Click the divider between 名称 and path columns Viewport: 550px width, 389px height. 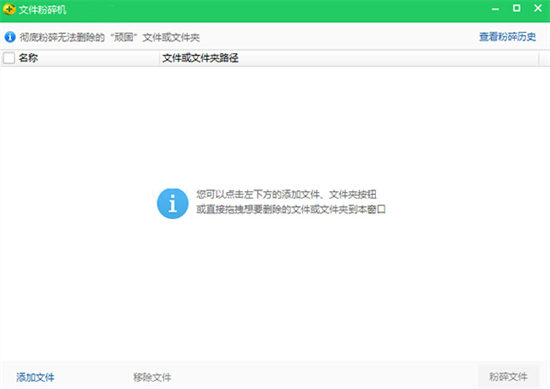click(x=160, y=58)
